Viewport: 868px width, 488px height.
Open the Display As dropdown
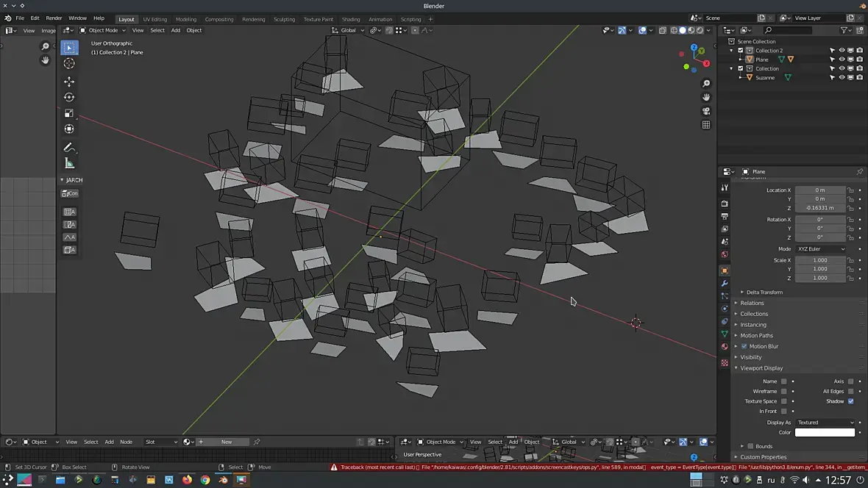coord(825,423)
